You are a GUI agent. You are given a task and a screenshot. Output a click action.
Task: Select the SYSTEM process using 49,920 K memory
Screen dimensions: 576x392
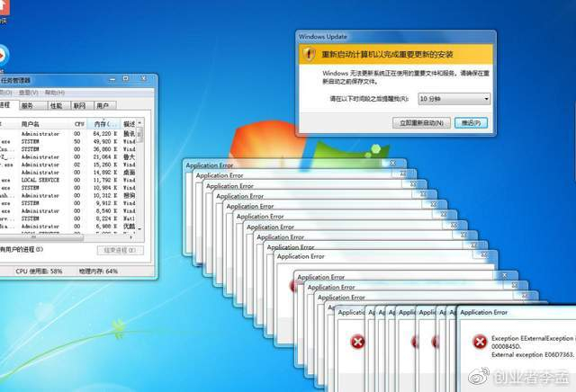point(68,142)
